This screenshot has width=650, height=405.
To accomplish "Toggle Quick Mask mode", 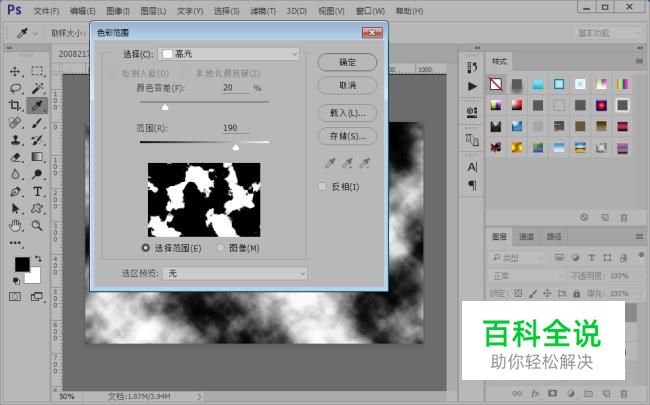I will pyautogui.click(x=15, y=296).
